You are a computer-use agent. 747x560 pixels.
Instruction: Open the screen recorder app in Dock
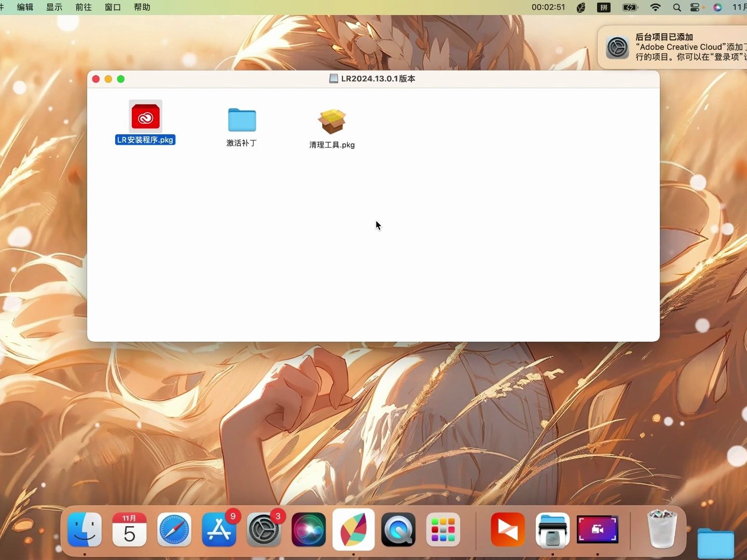pos(598,529)
